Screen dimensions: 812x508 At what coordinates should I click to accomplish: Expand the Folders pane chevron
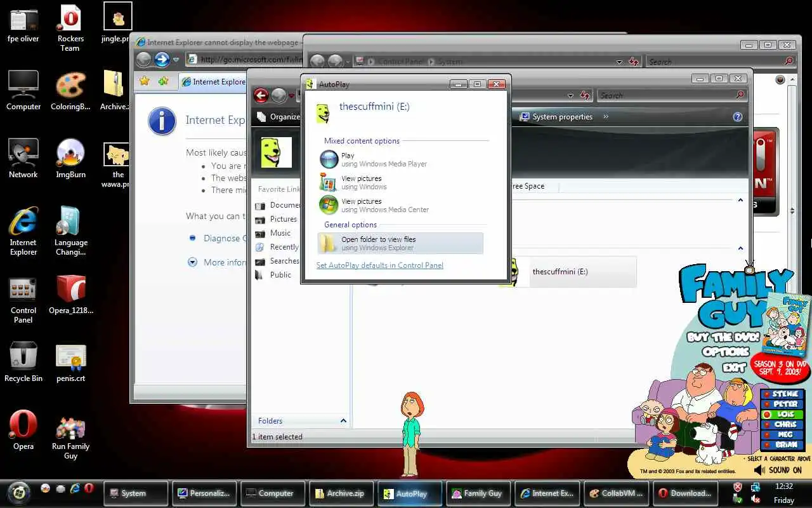(x=343, y=421)
